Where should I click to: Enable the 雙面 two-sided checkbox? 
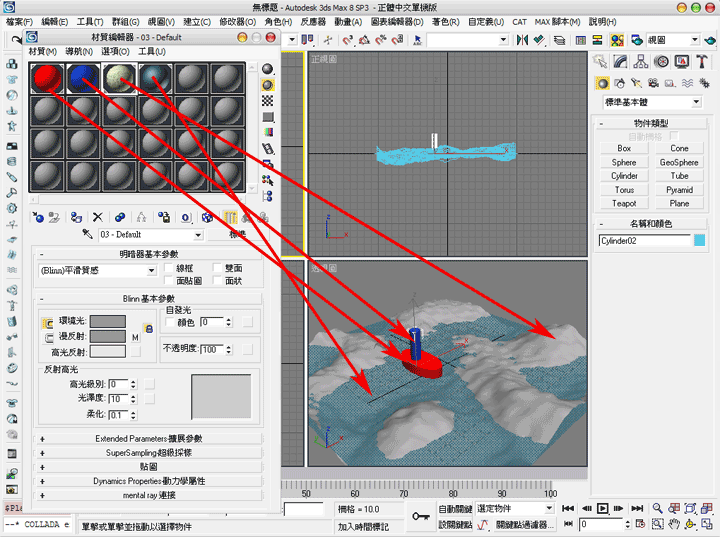tap(217, 268)
